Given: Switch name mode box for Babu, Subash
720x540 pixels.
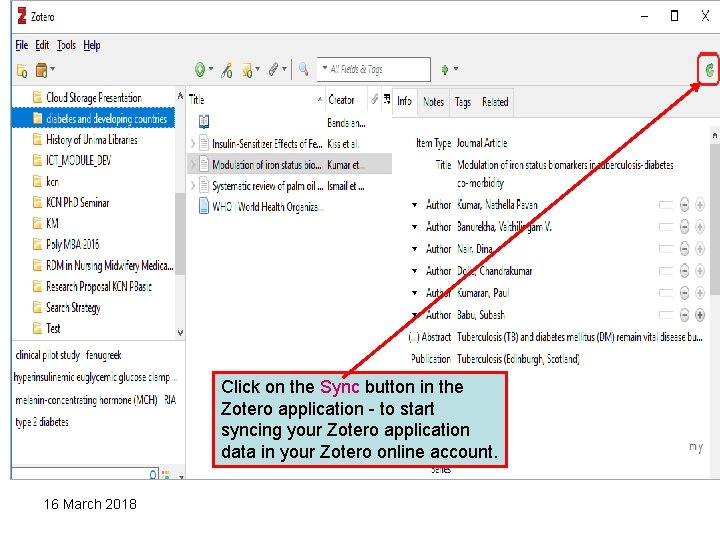Looking at the screenshot, I should pos(666,315).
